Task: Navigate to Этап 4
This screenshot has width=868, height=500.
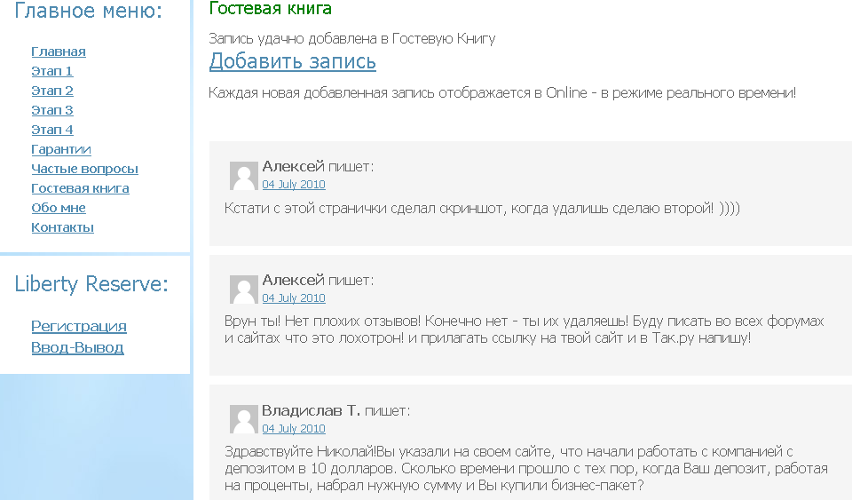Action: (52, 131)
